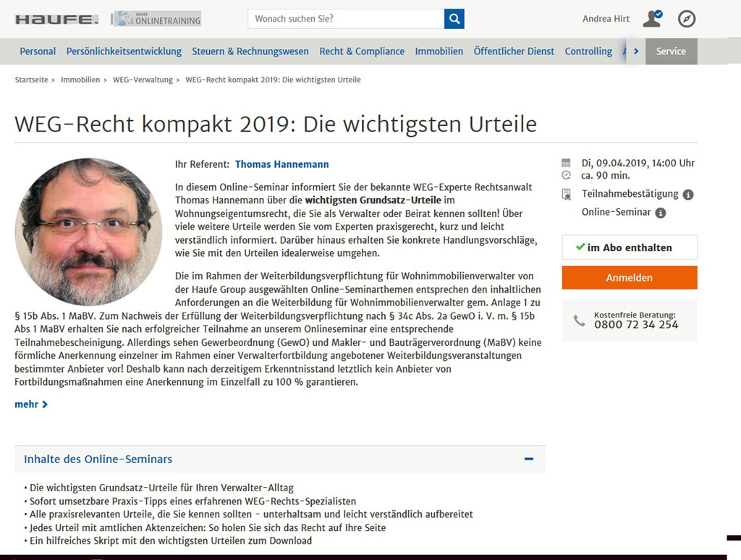Click the calendar date icon
This screenshot has height=560, width=741.
pos(566,163)
